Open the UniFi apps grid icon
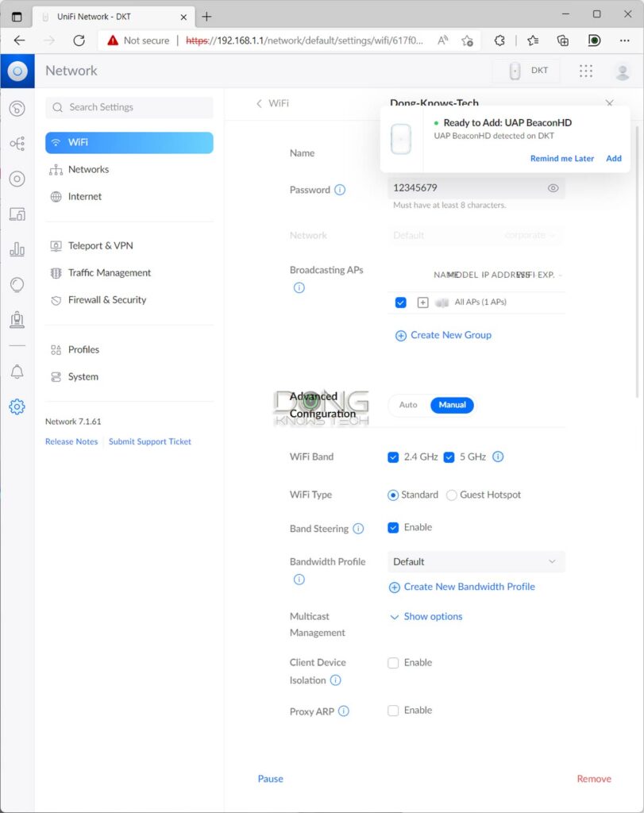 (x=586, y=71)
